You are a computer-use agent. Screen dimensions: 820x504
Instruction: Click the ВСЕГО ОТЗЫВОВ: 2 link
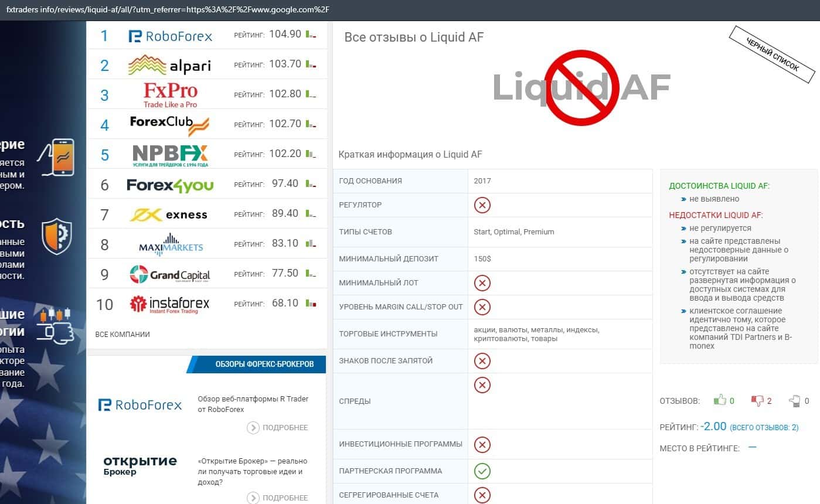tap(764, 428)
